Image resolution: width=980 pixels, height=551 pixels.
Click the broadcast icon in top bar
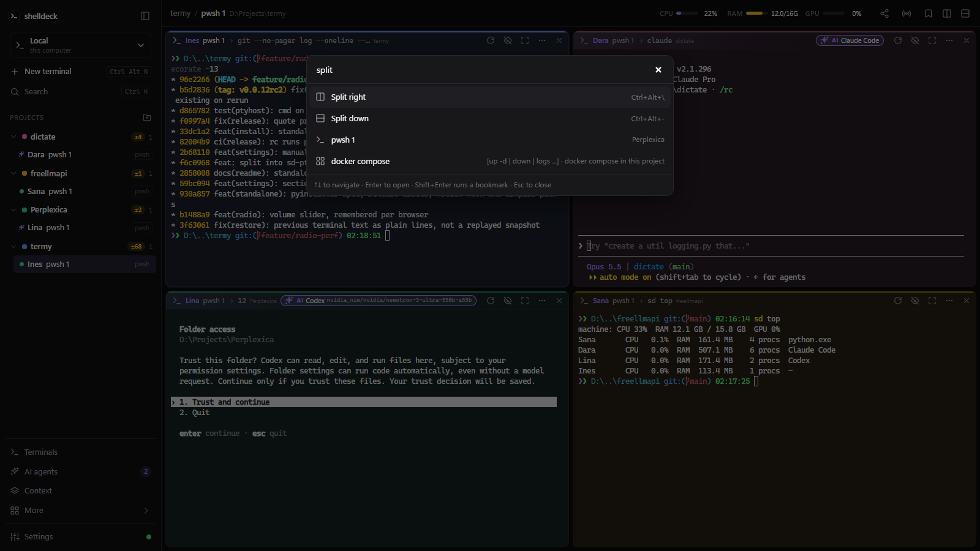coord(907,13)
